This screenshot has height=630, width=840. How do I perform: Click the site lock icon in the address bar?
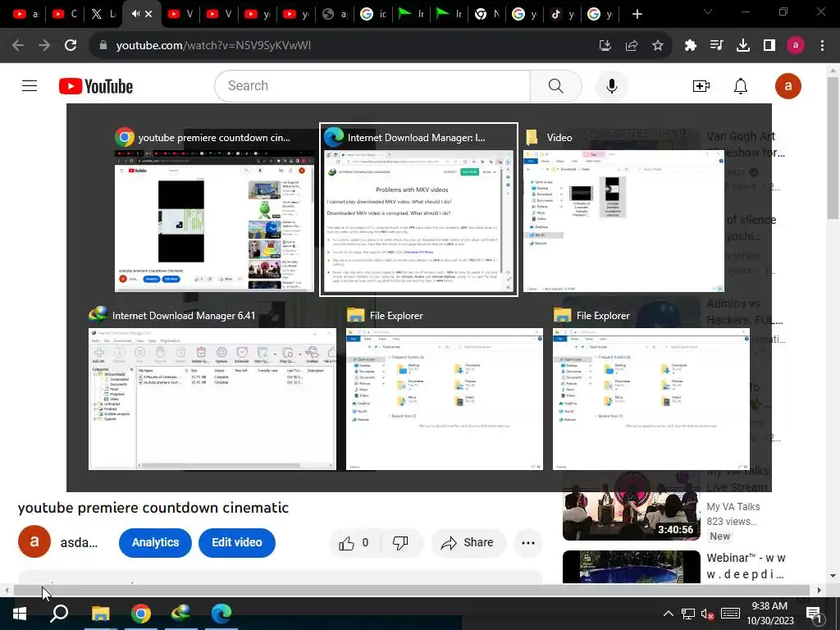103,46
